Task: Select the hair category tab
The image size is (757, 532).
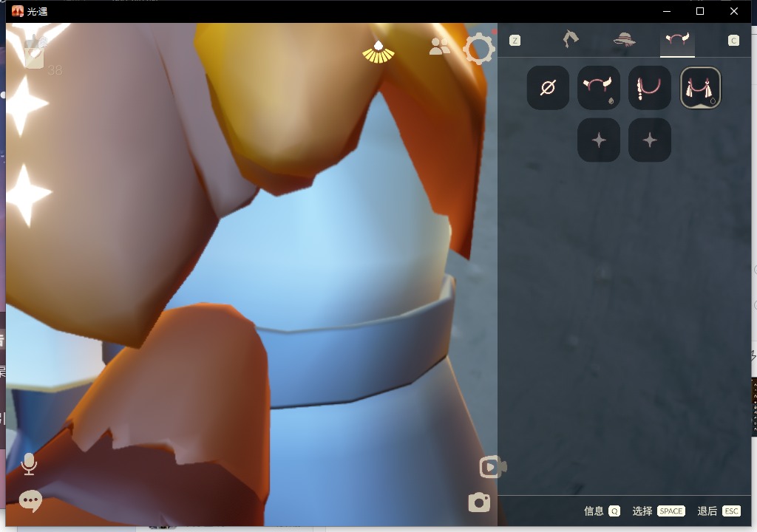Action: point(571,39)
